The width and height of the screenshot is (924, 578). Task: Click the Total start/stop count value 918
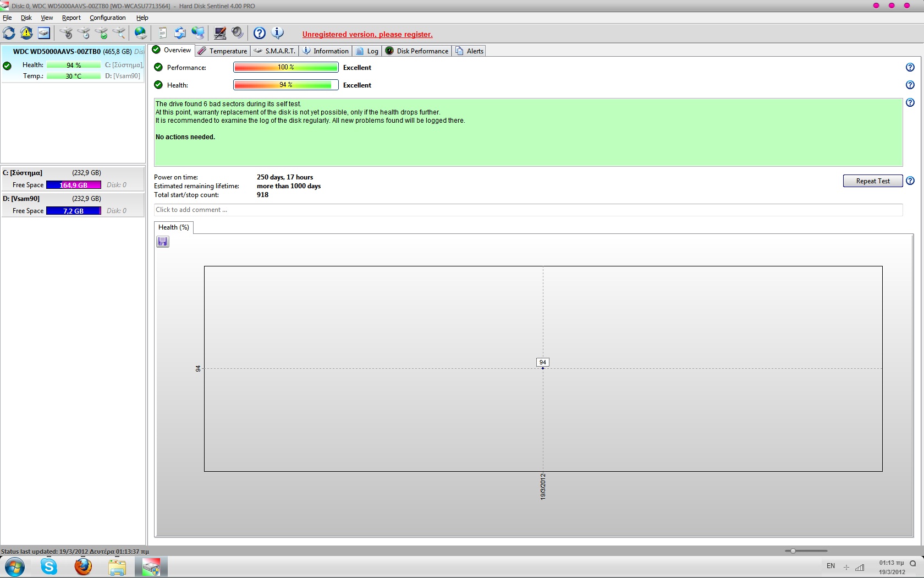point(263,195)
